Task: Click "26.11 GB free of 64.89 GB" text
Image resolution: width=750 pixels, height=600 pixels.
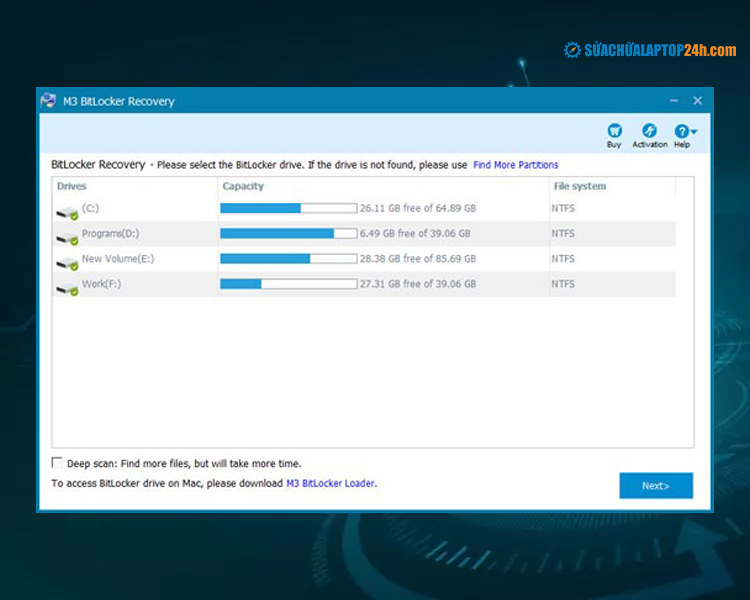Action: click(x=418, y=208)
